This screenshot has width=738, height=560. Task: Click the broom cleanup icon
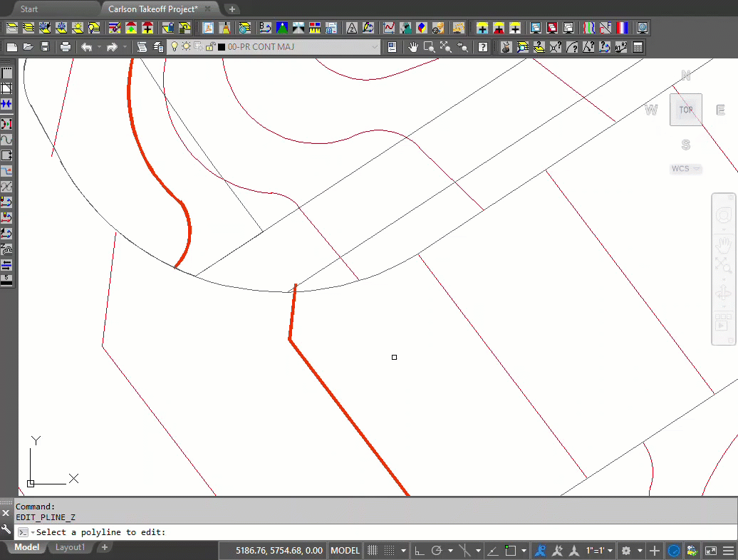click(x=225, y=28)
